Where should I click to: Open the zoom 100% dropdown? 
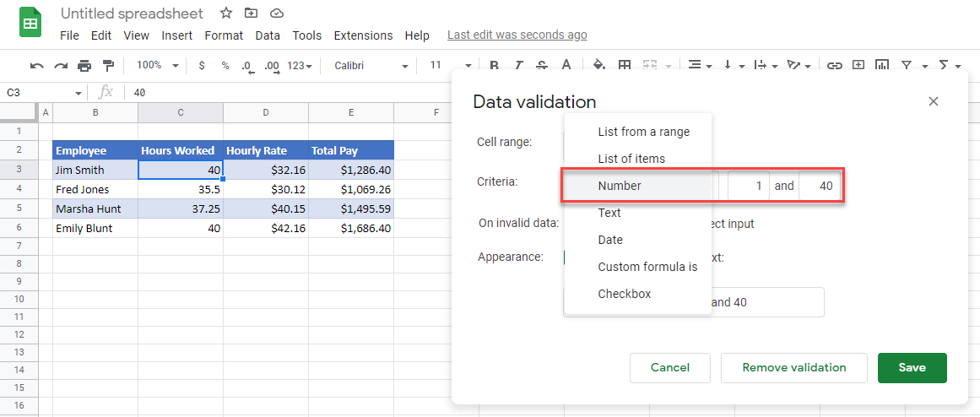(x=158, y=65)
